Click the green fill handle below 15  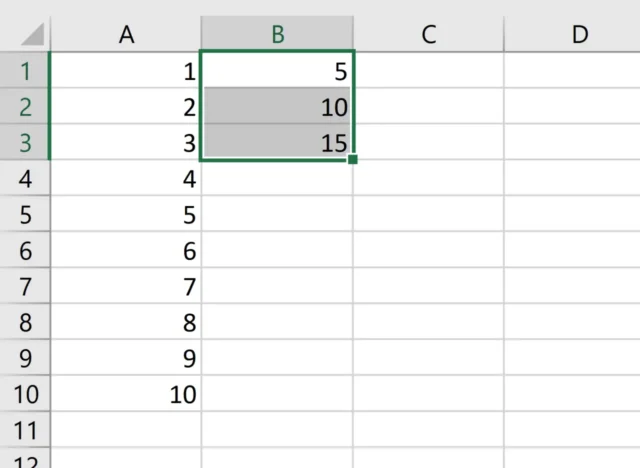[353, 158]
